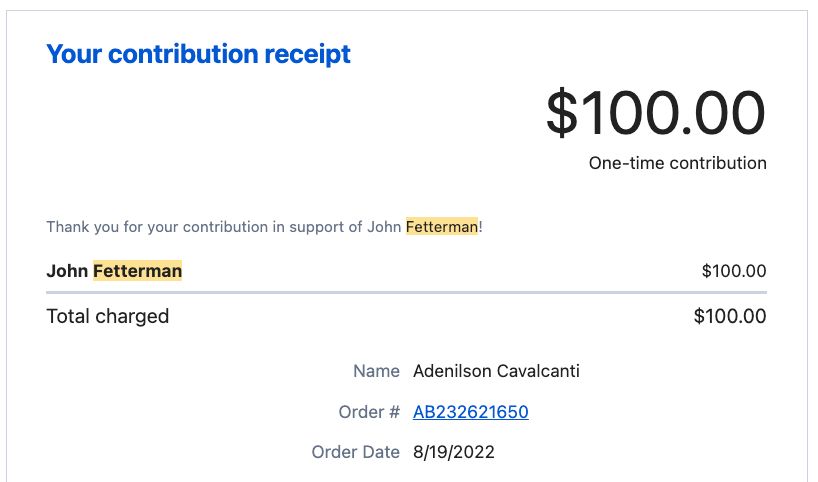
Task: Open order number link AB232621650
Action: (x=471, y=412)
